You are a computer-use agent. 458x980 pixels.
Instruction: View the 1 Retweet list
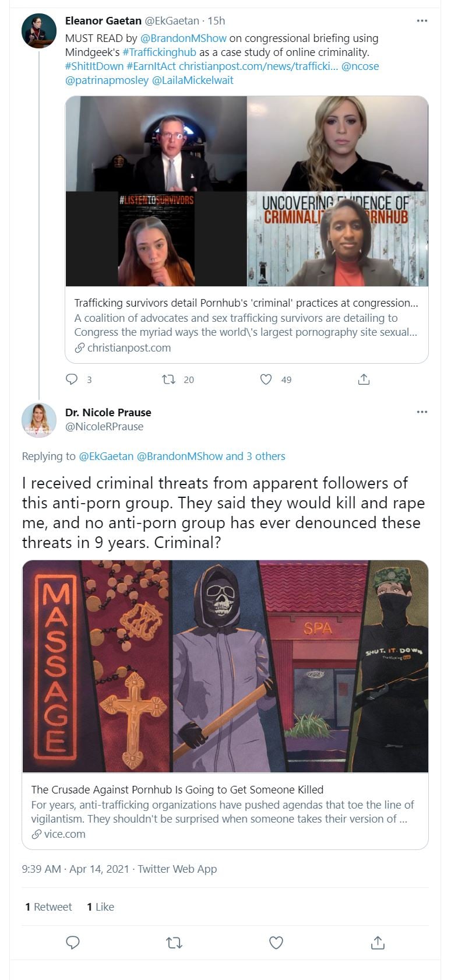pos(48,907)
